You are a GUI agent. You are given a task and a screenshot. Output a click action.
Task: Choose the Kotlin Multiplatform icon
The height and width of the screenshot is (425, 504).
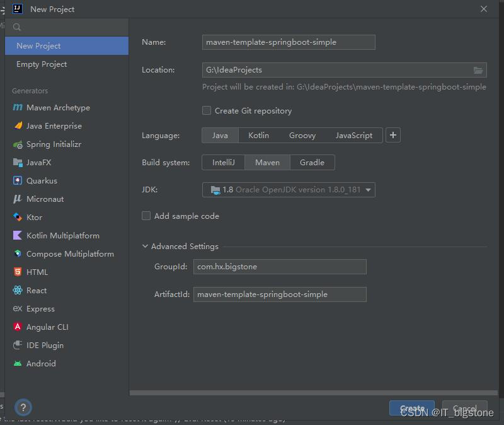click(18, 235)
